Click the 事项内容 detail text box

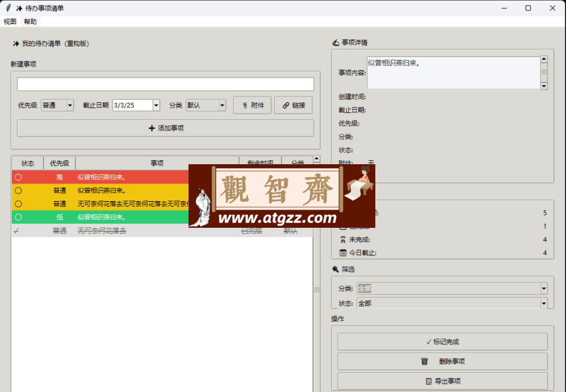point(453,72)
